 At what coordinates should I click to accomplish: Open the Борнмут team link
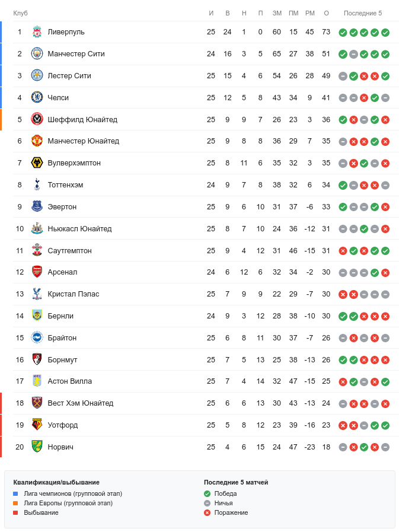pos(62,360)
